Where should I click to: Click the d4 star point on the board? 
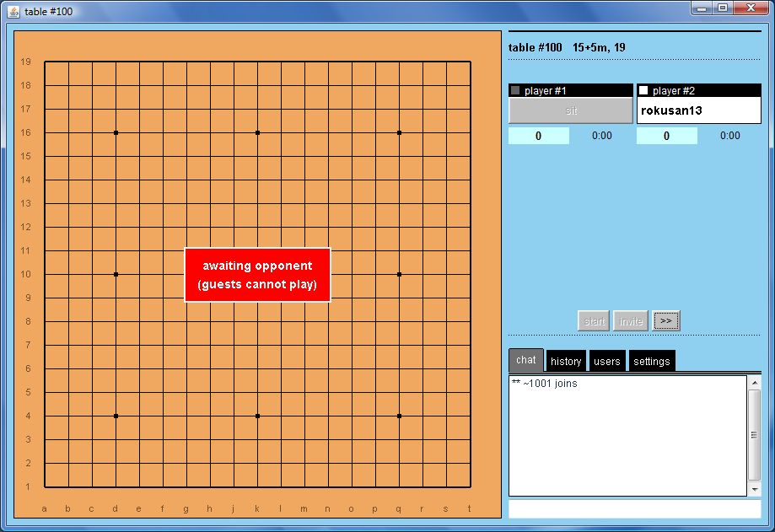(x=116, y=416)
